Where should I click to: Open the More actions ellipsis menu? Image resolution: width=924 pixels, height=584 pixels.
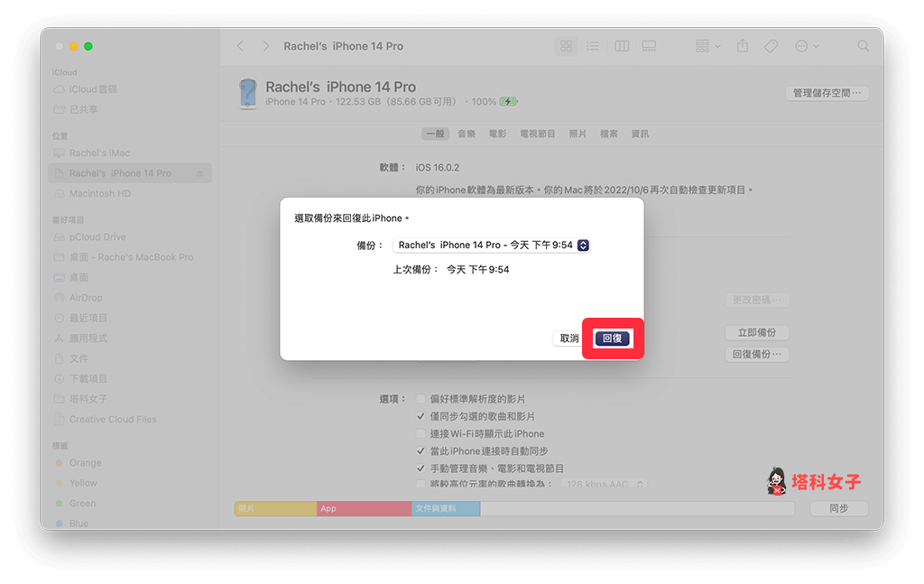807,46
